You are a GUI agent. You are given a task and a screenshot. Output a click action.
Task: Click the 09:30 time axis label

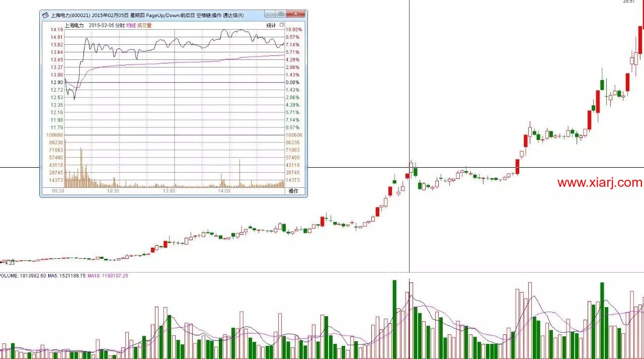tap(58, 191)
